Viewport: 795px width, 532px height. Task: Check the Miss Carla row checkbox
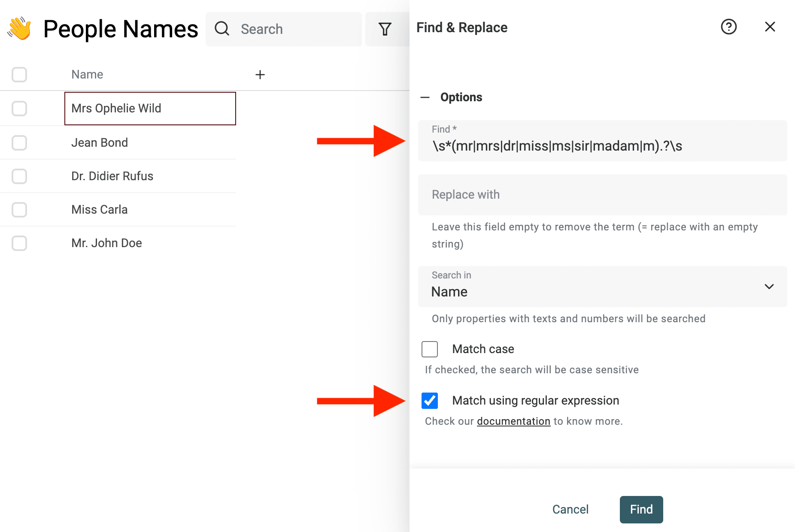pos(19,210)
